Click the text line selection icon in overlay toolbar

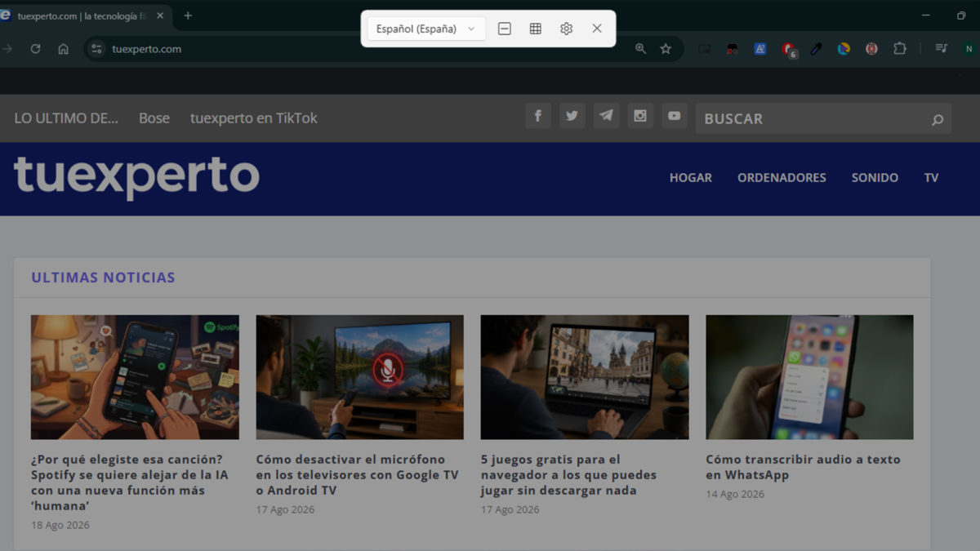tap(505, 29)
